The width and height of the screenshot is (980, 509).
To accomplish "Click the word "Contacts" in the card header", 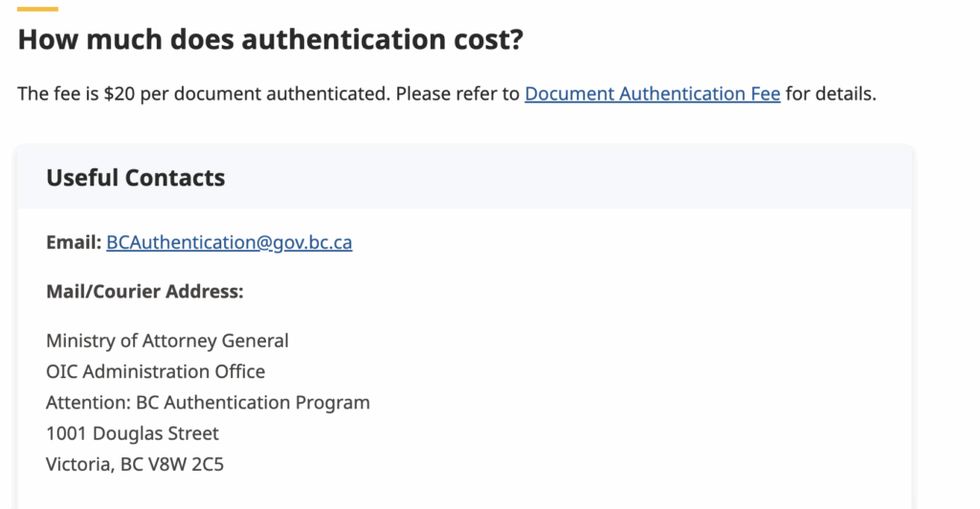I will [175, 178].
